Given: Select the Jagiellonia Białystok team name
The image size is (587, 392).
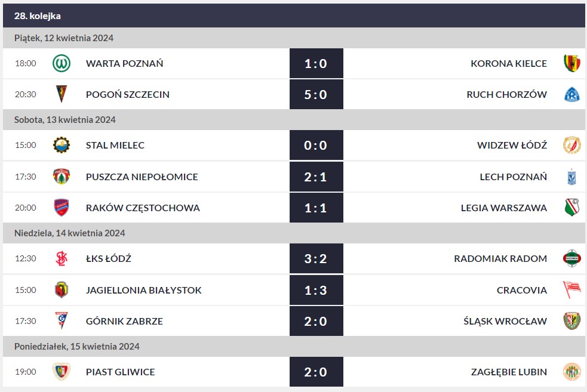Looking at the screenshot, I should pos(143,290).
